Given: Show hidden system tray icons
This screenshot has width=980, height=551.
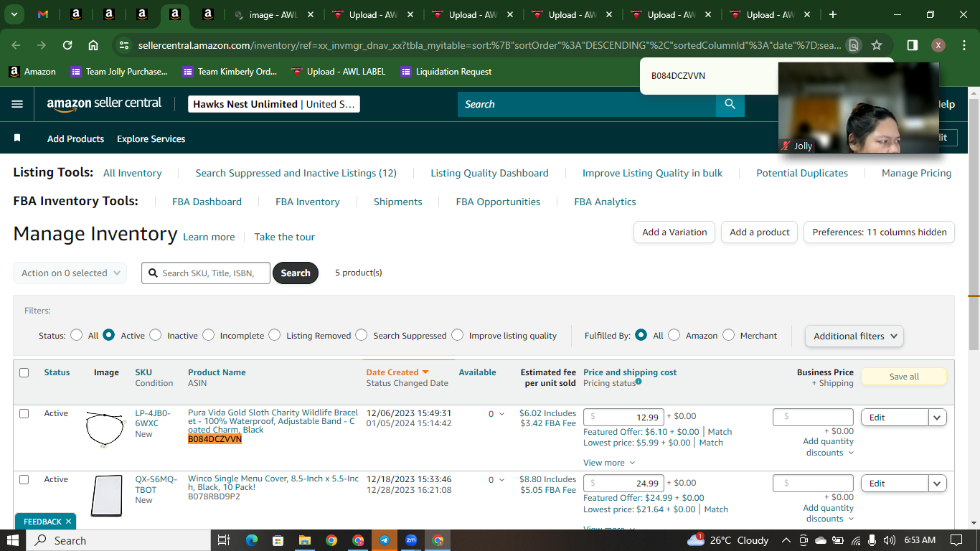Looking at the screenshot, I should [x=786, y=540].
